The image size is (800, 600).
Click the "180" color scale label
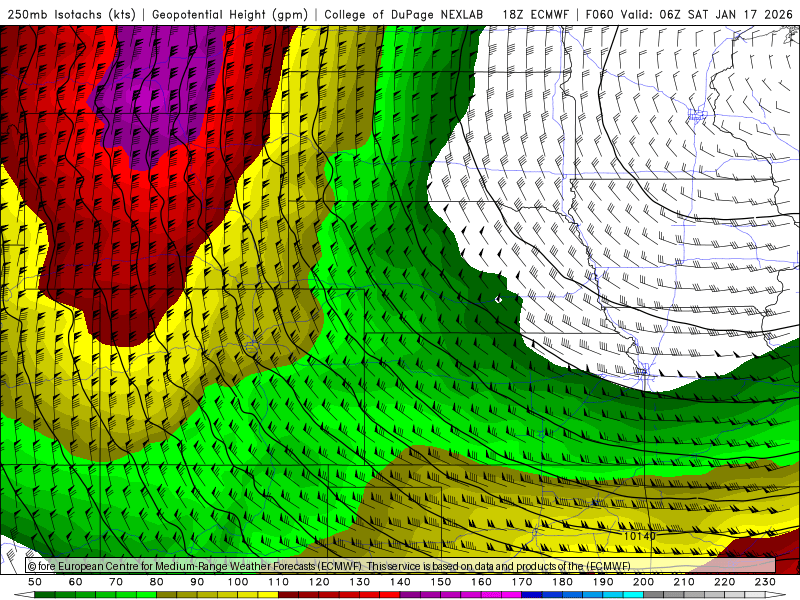[563, 582]
